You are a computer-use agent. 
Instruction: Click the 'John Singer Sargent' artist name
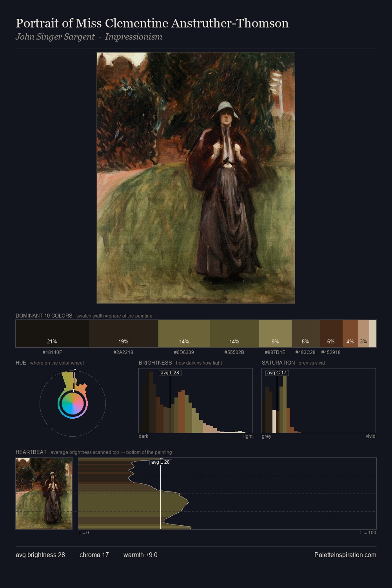(55, 37)
